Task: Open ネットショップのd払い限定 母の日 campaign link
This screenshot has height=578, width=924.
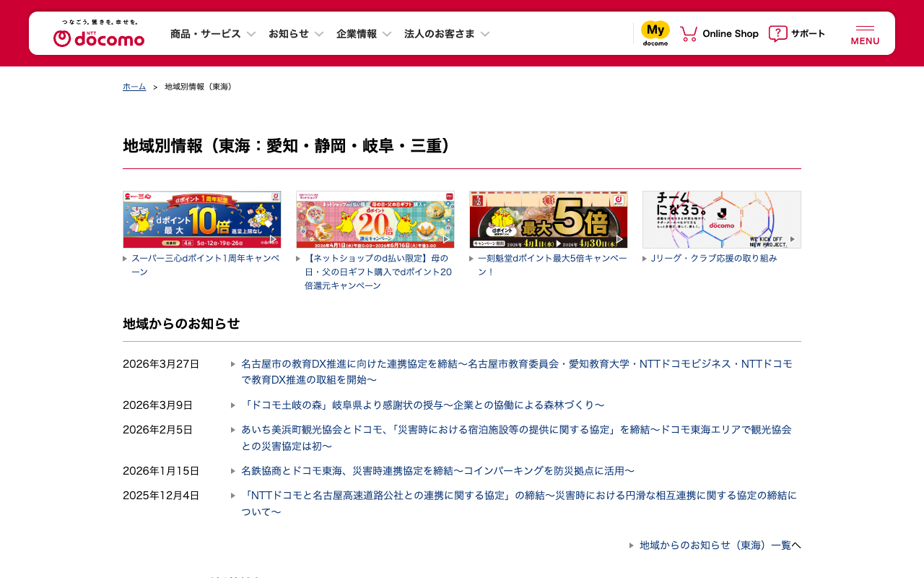Action: [379, 272]
